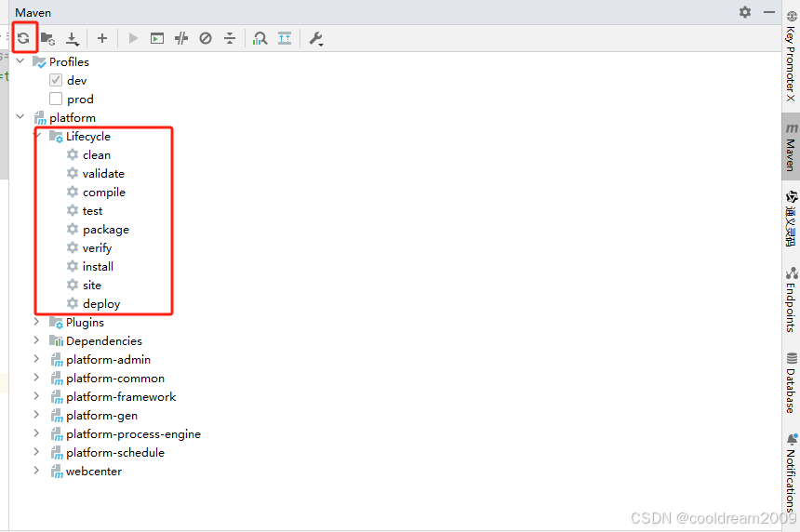Screen dimensions: 800x532
Task: Hide the Maven tool window
Action: [769, 12]
